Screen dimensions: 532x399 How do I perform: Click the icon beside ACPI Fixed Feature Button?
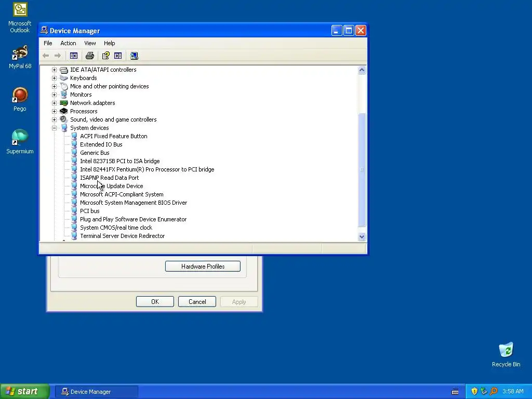pyautogui.click(x=74, y=136)
